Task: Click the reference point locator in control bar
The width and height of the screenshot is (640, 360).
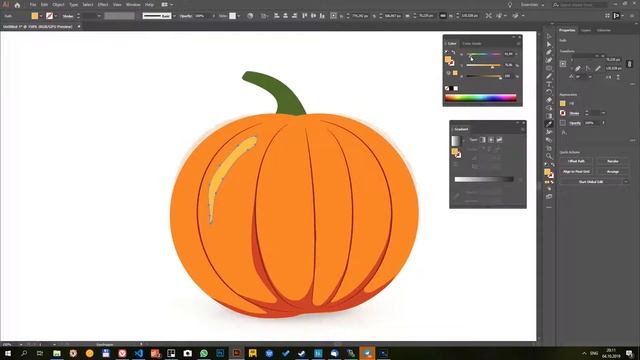Action: tap(333, 16)
